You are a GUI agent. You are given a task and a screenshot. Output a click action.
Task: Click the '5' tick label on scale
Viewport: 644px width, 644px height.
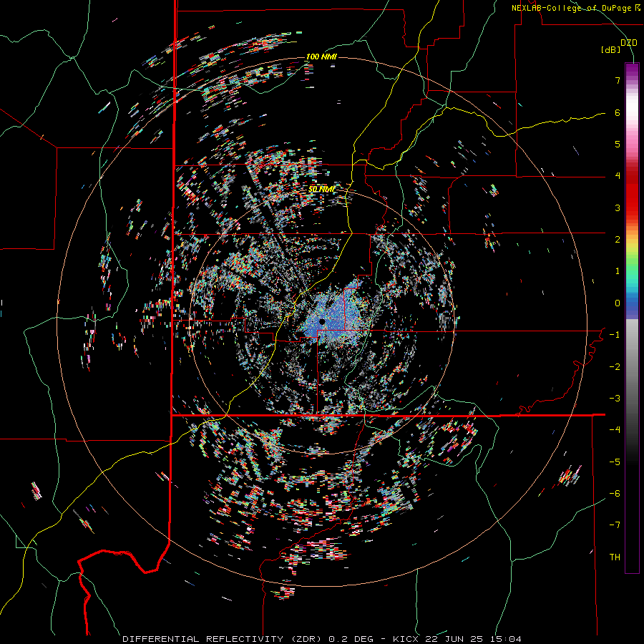point(618,144)
